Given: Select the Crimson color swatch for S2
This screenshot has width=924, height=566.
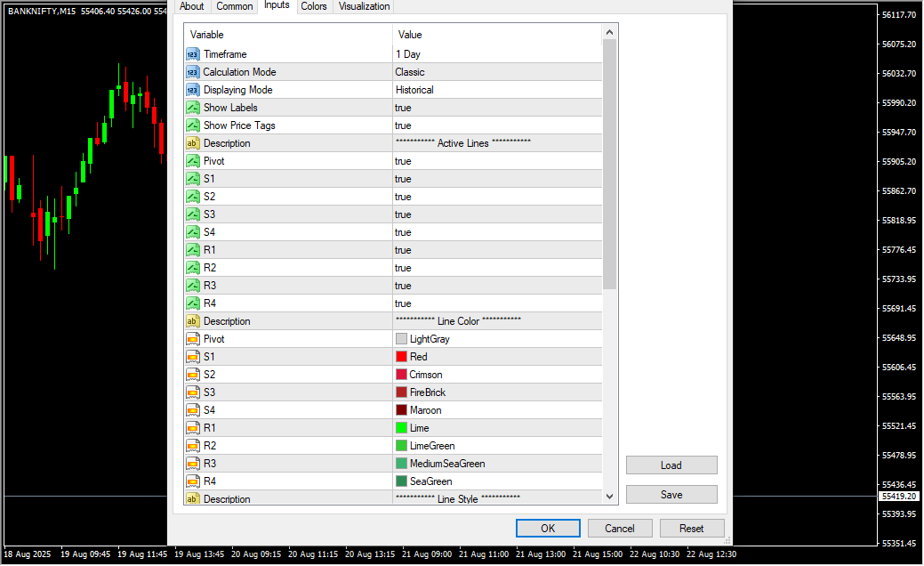Looking at the screenshot, I should point(401,375).
